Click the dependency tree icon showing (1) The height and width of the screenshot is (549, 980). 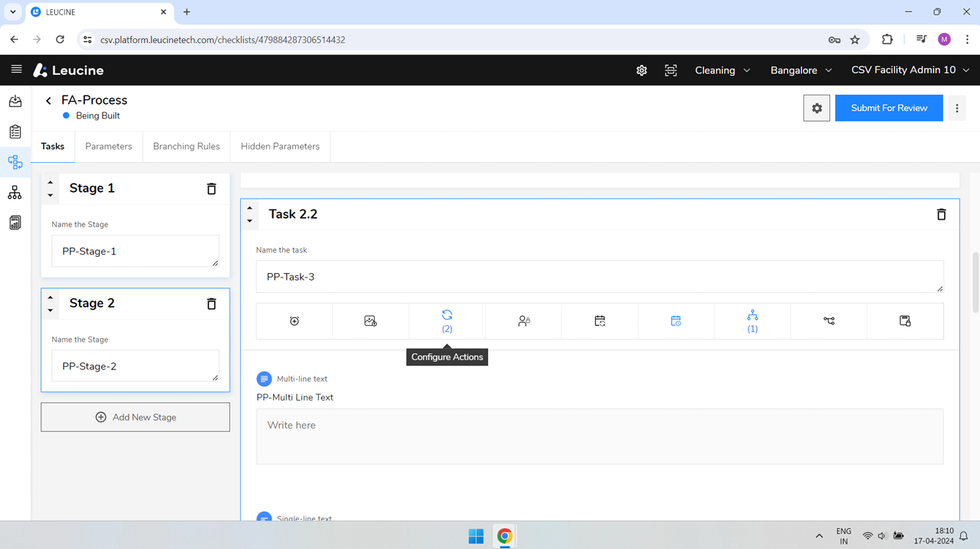click(x=752, y=321)
